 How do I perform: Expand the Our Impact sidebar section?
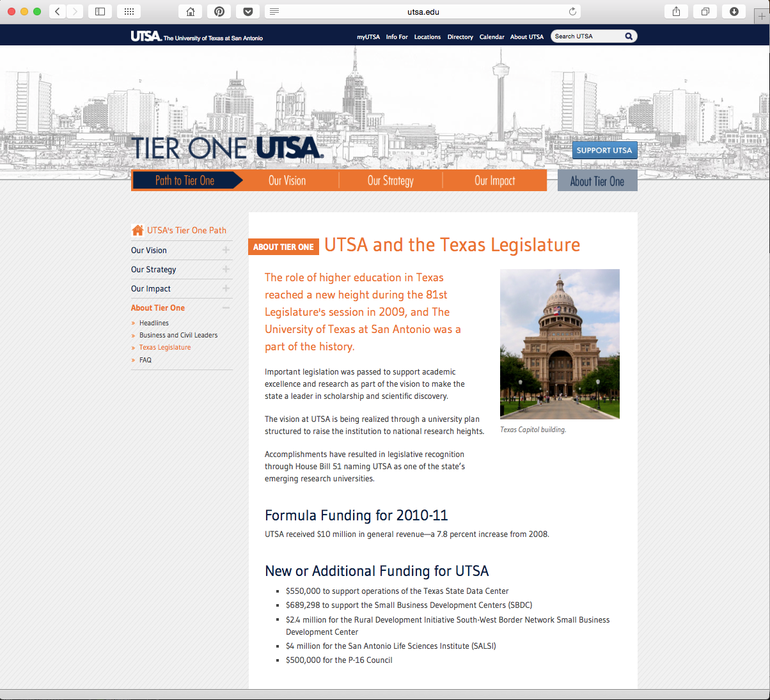226,288
